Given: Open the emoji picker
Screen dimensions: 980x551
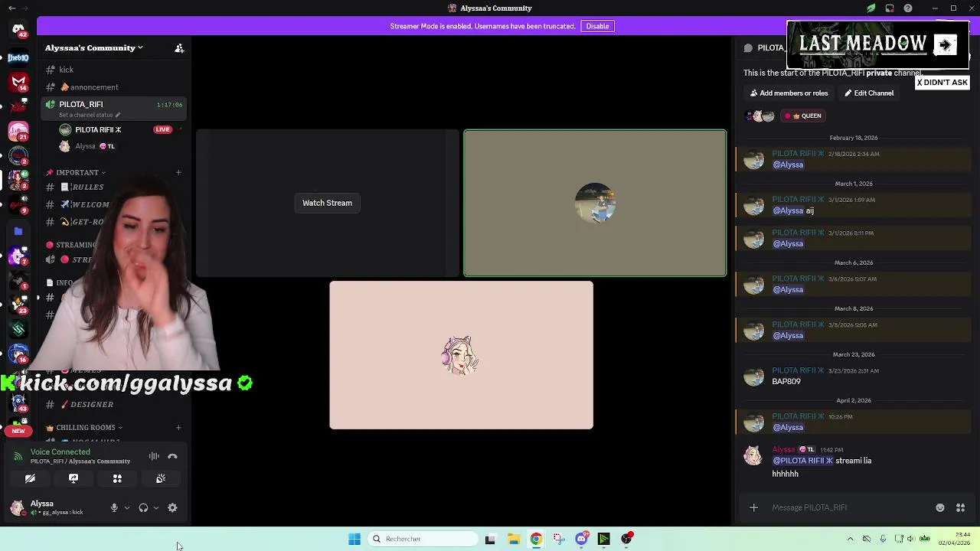Looking at the screenshot, I should 940,507.
